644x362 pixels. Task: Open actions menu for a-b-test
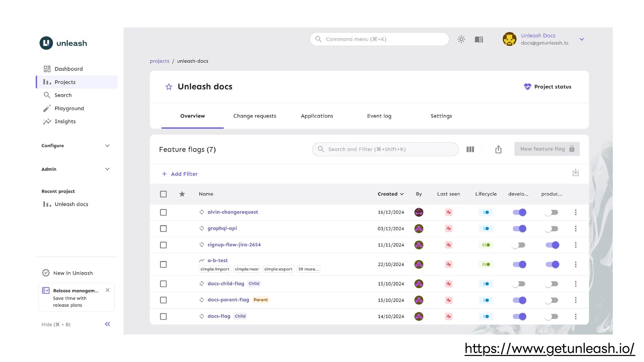tap(576, 264)
